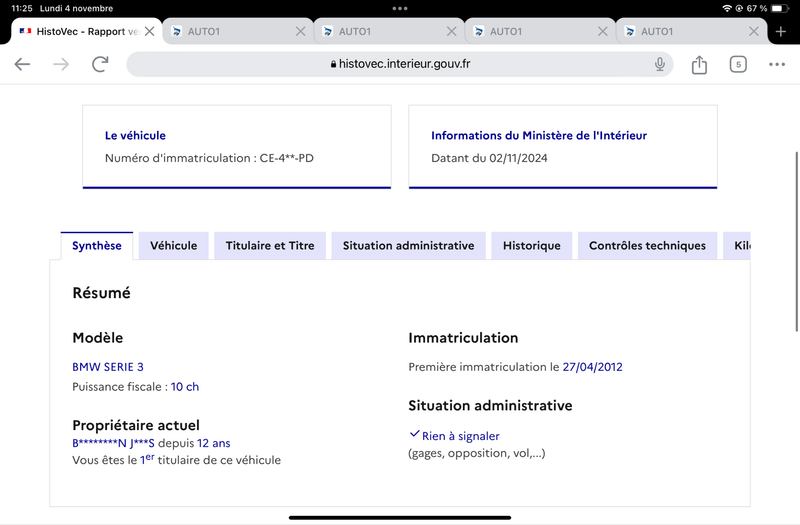The width and height of the screenshot is (800, 525).
Task: Tap the Wi-Fi icon in status bar
Action: (x=727, y=8)
